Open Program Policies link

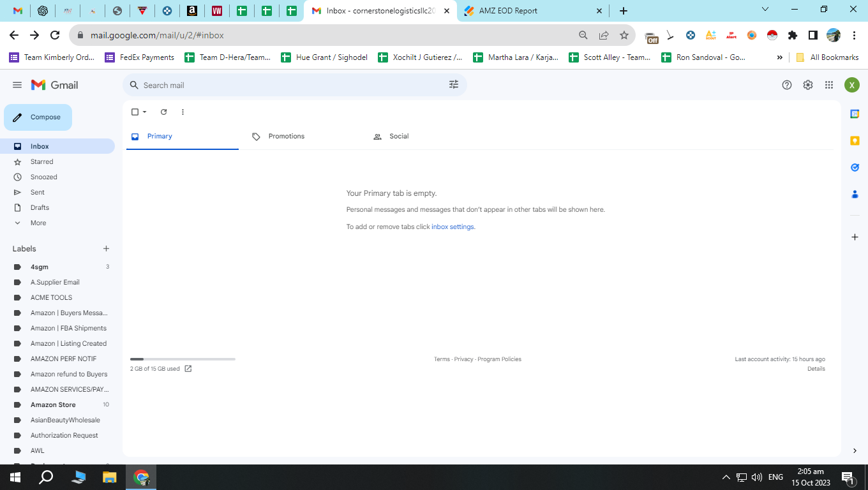(x=499, y=359)
